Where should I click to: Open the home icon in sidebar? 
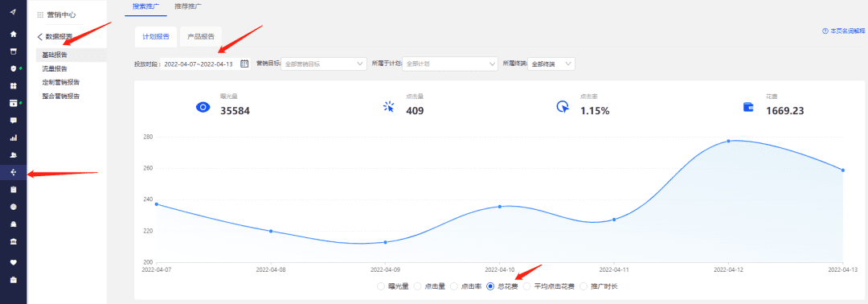[x=14, y=34]
